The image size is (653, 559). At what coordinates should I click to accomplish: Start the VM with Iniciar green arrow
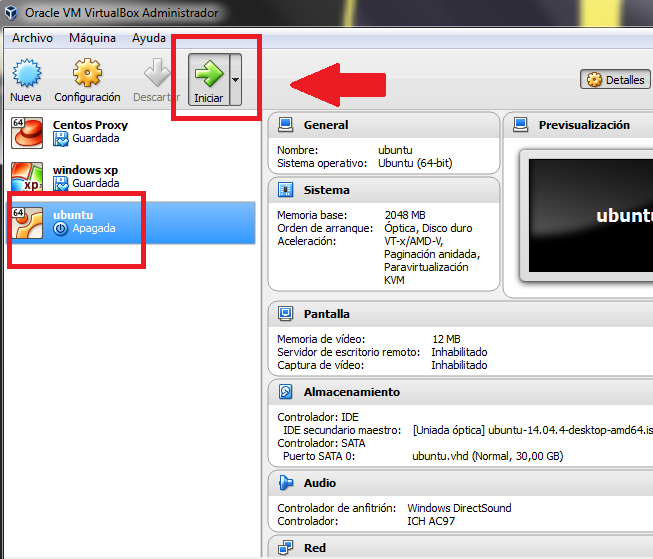209,79
